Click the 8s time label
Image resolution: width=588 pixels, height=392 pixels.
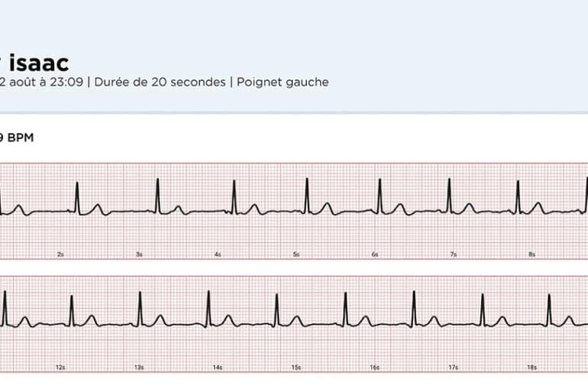pos(531,254)
